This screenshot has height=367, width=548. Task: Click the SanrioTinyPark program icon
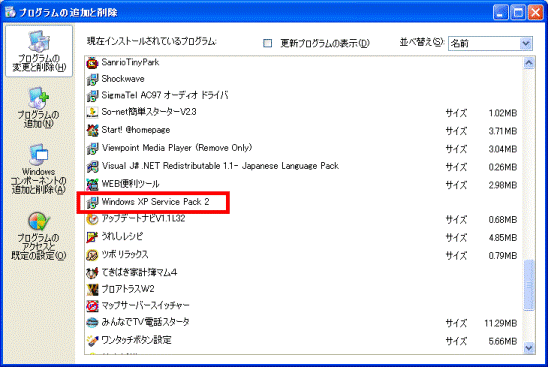click(x=92, y=63)
